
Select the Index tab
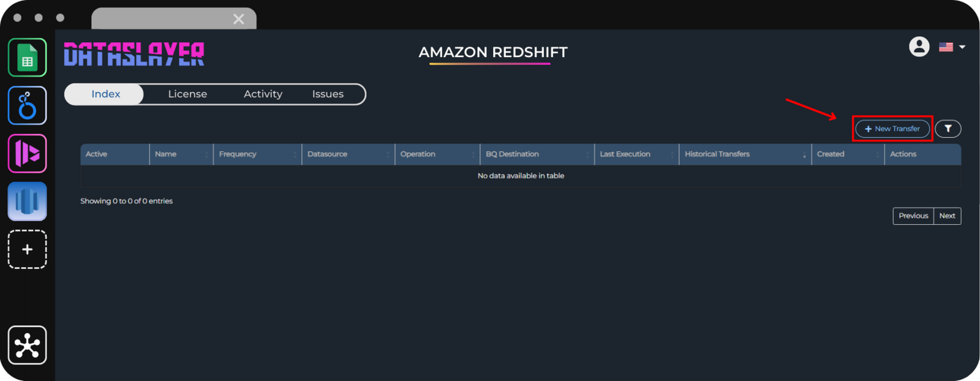[x=105, y=94]
